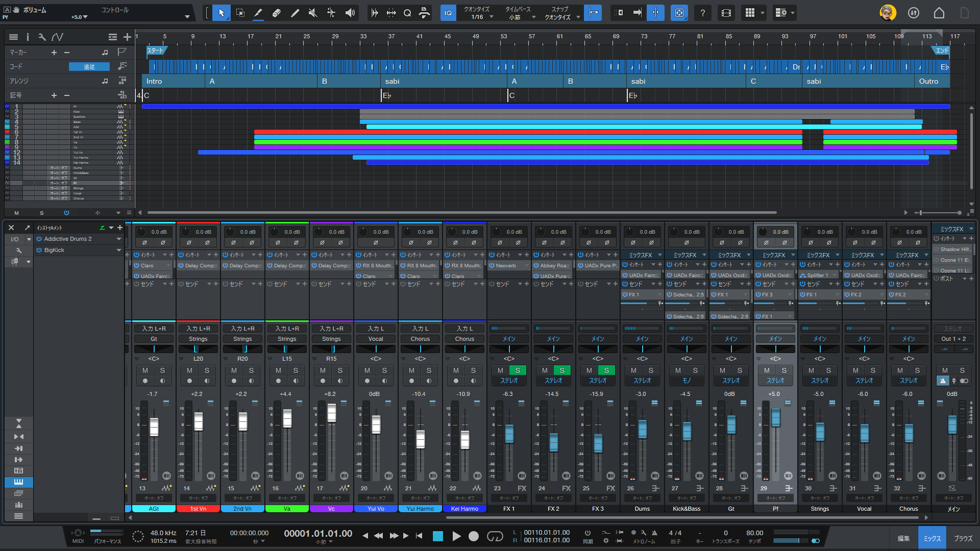Click the Stop transport button

click(x=437, y=536)
